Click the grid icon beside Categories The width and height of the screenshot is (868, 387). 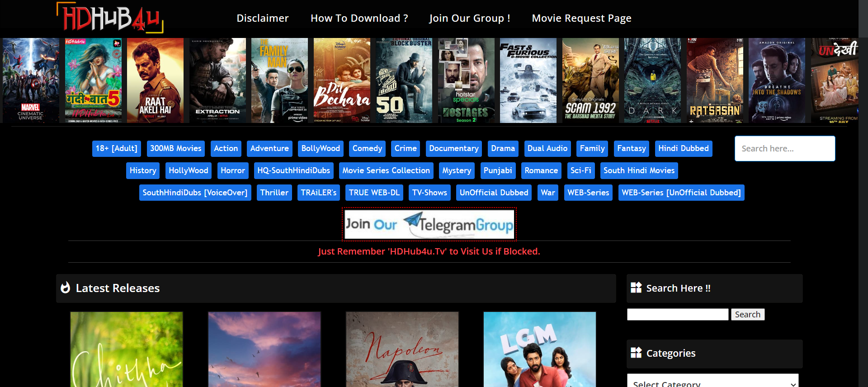tap(636, 353)
